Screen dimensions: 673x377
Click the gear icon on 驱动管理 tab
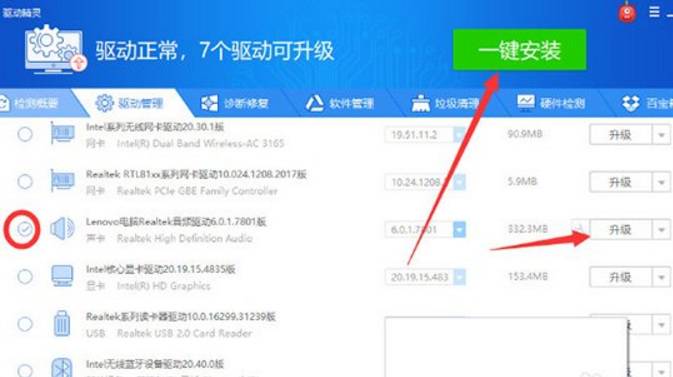(x=104, y=103)
